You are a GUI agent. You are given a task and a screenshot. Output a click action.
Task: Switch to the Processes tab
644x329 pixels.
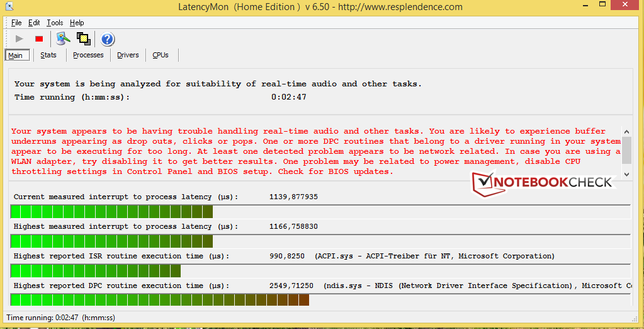click(88, 55)
